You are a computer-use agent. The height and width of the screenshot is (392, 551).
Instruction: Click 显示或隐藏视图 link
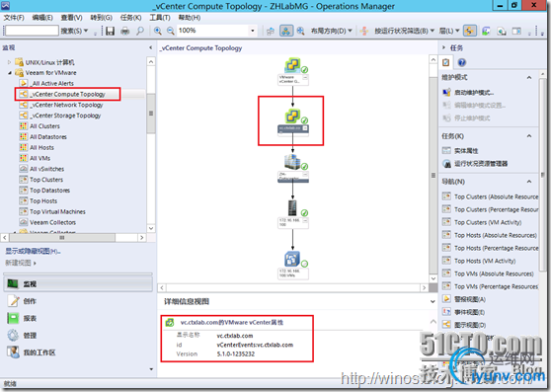coord(33,251)
